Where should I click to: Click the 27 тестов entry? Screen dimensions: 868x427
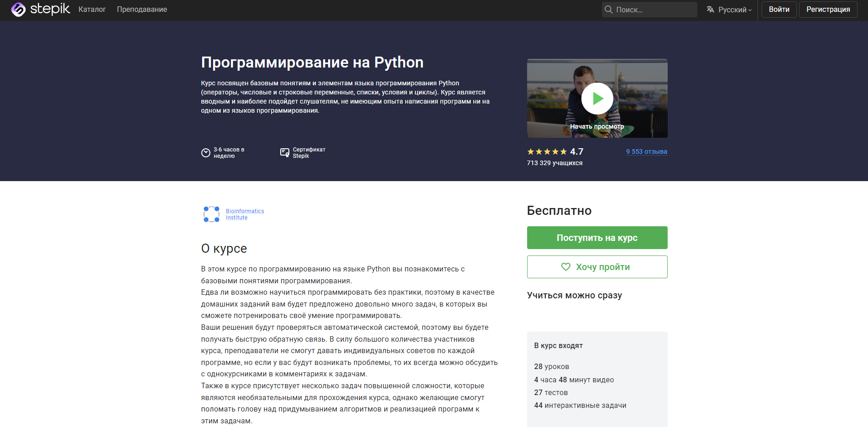pos(551,392)
